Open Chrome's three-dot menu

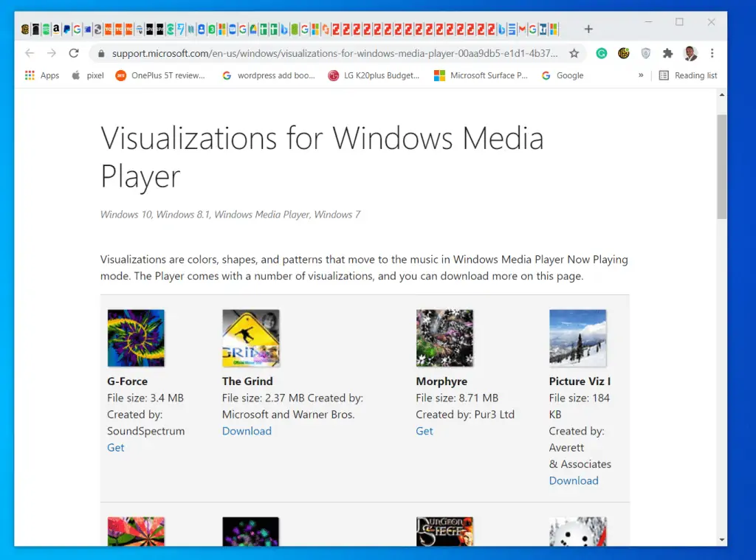coord(712,54)
